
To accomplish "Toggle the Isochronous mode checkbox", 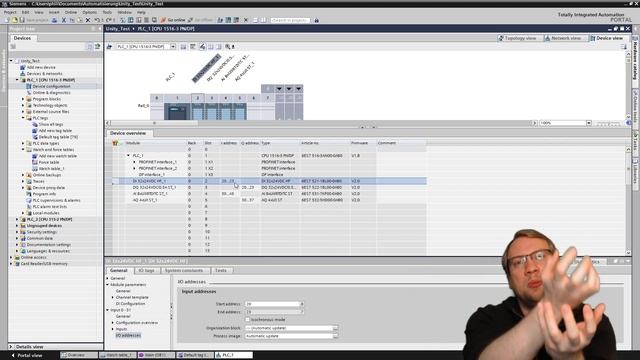I will pyautogui.click(x=247, y=320).
